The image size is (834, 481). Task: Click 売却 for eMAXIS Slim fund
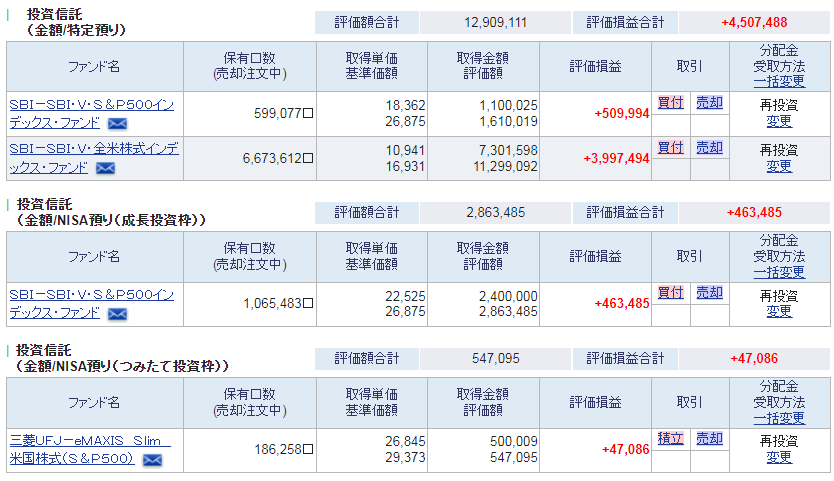pyautogui.click(x=710, y=438)
